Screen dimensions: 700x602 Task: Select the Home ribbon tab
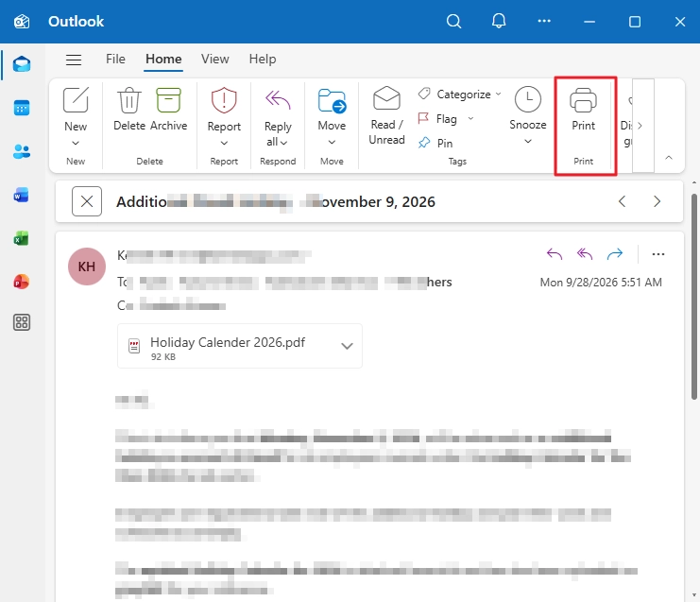pos(163,59)
